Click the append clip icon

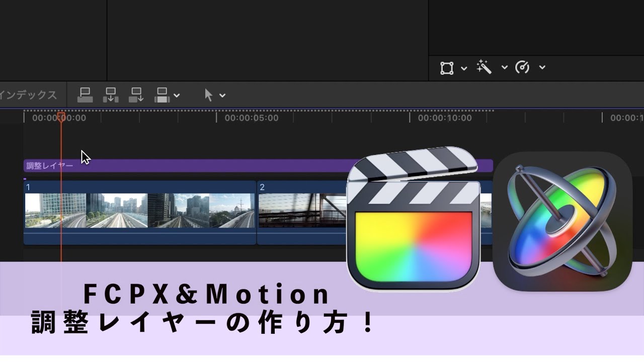(x=136, y=95)
